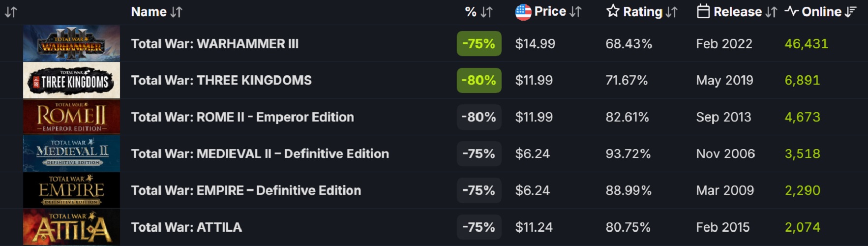Viewport: 868px width, 246px height.
Task: Click the sort arrows in the far-left column
Action: pyautogui.click(x=11, y=12)
